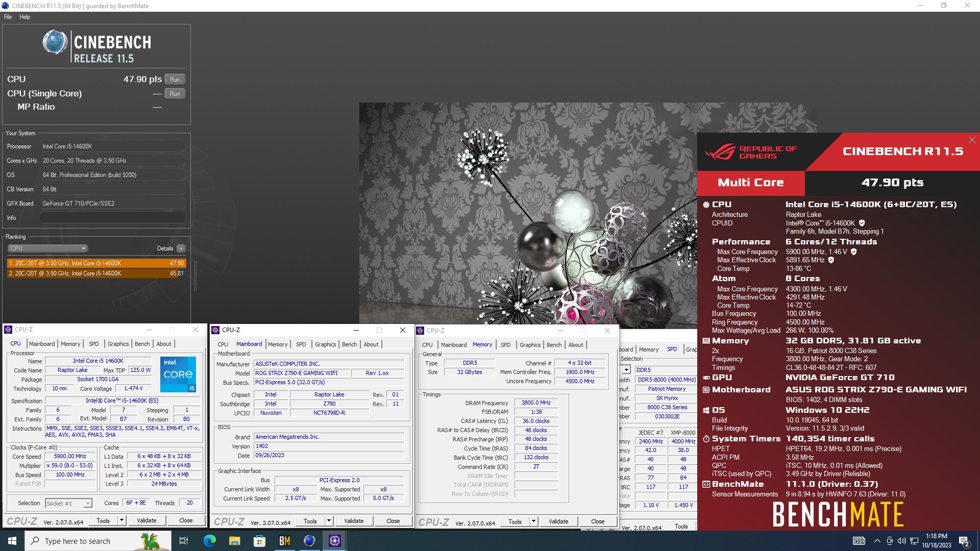The image size is (980, 551).
Task: Click Close button in CPU tab window
Action: click(x=186, y=521)
